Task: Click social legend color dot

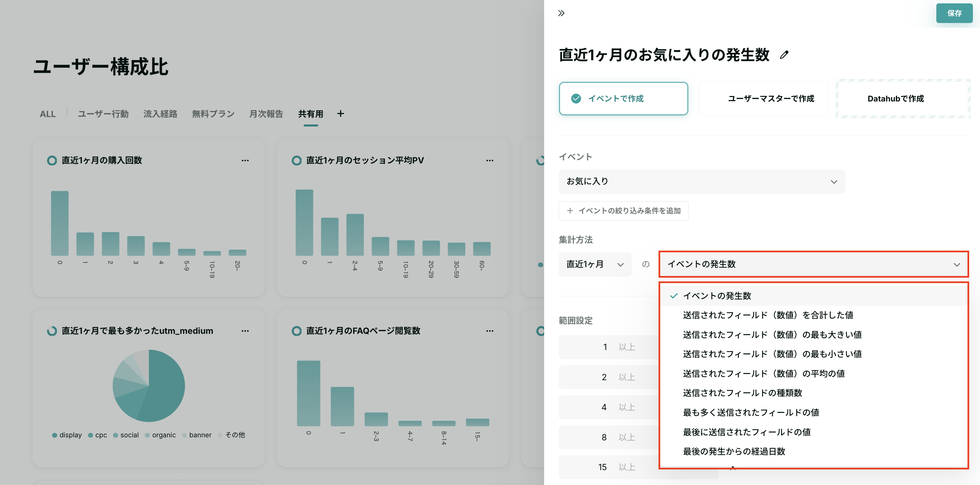Action: (115, 435)
